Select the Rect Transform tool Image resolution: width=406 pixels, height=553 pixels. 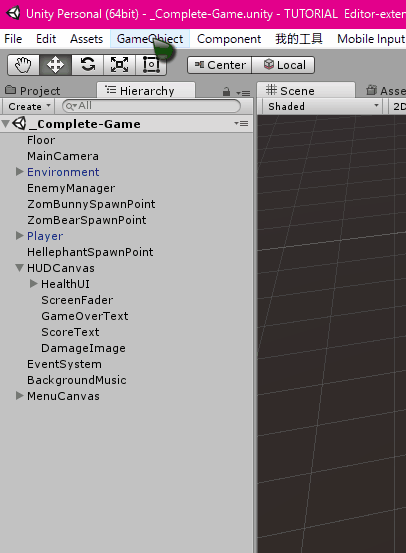(x=151, y=65)
